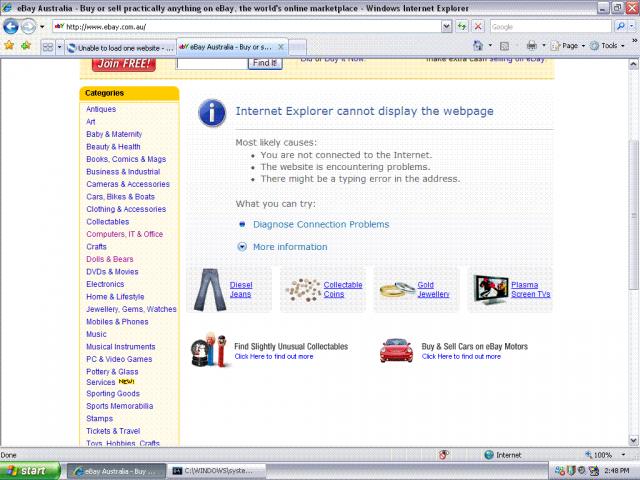Select the eBay Australia browser tab
This screenshot has width=640, height=480.
pyautogui.click(x=226, y=47)
